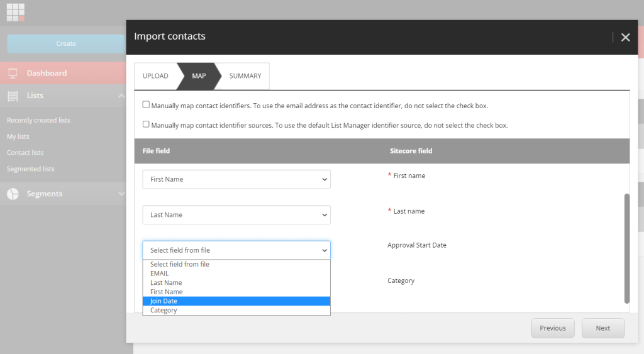Click the Next button
The height and width of the screenshot is (354, 644).
click(602, 328)
